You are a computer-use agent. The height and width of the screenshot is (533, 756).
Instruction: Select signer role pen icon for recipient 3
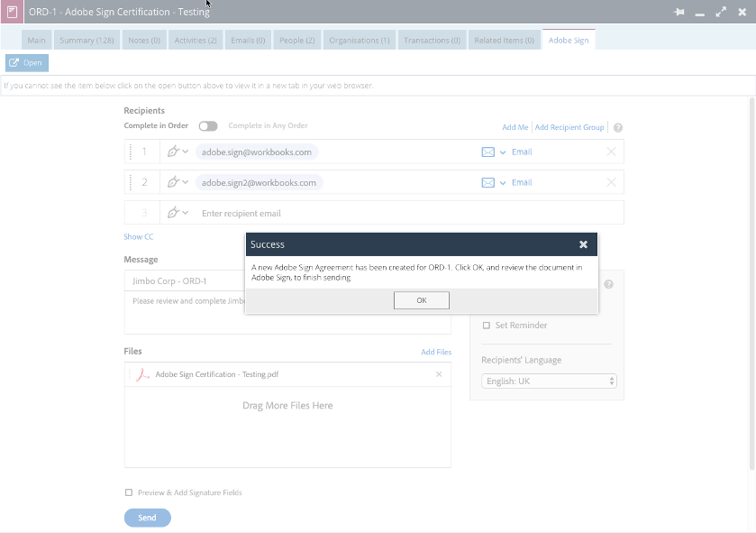point(173,213)
